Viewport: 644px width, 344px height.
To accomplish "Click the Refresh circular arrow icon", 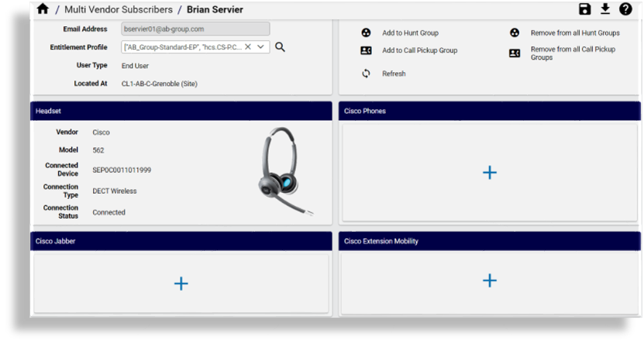I will (366, 74).
